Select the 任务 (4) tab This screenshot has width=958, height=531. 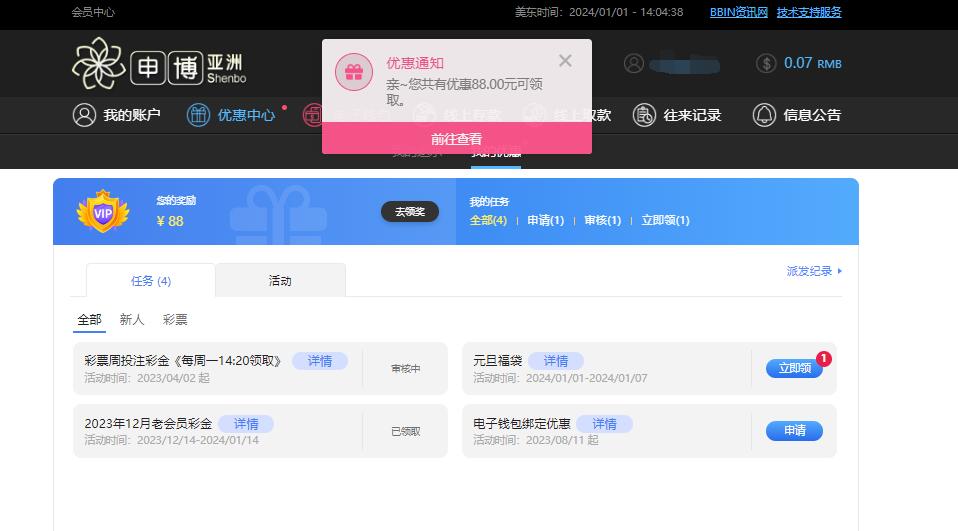(x=151, y=281)
